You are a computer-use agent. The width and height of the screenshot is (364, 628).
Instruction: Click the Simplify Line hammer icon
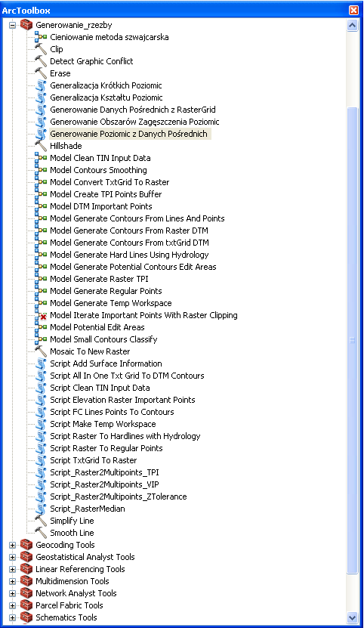[x=41, y=521]
